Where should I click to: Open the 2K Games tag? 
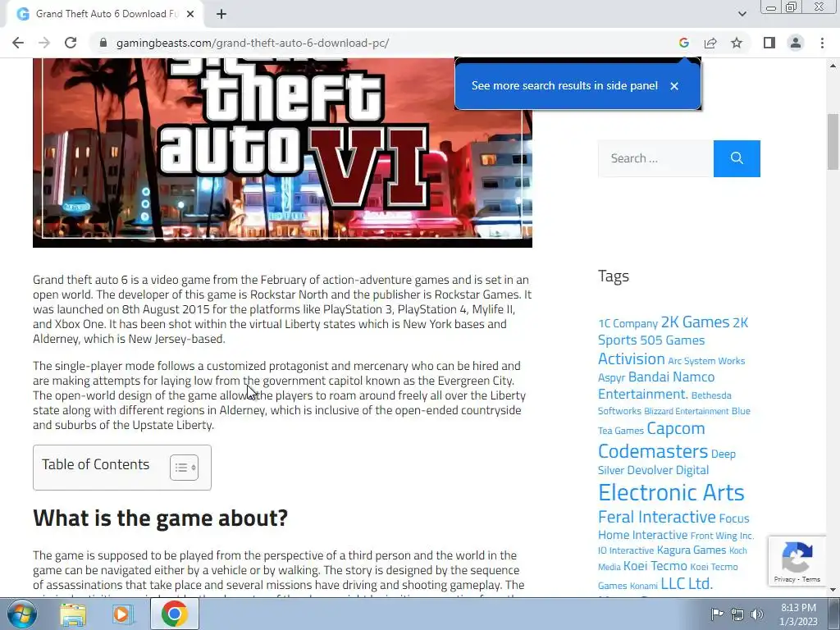(695, 322)
